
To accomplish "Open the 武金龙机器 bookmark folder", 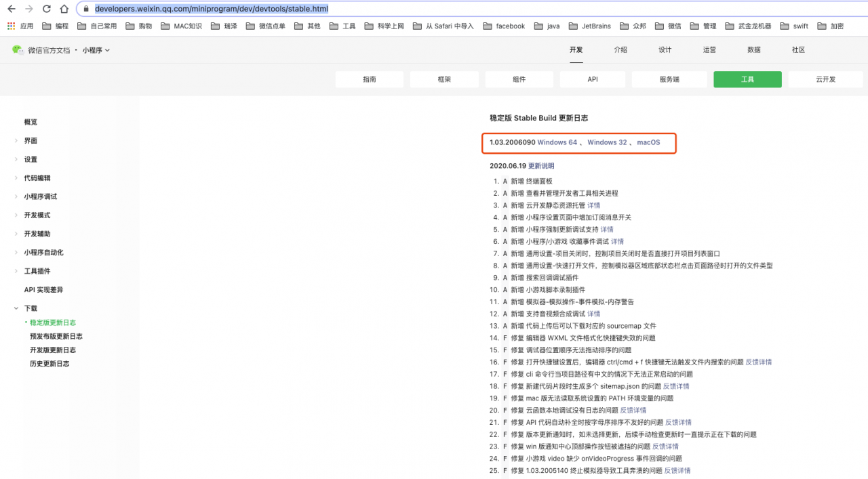I will pyautogui.click(x=748, y=26).
